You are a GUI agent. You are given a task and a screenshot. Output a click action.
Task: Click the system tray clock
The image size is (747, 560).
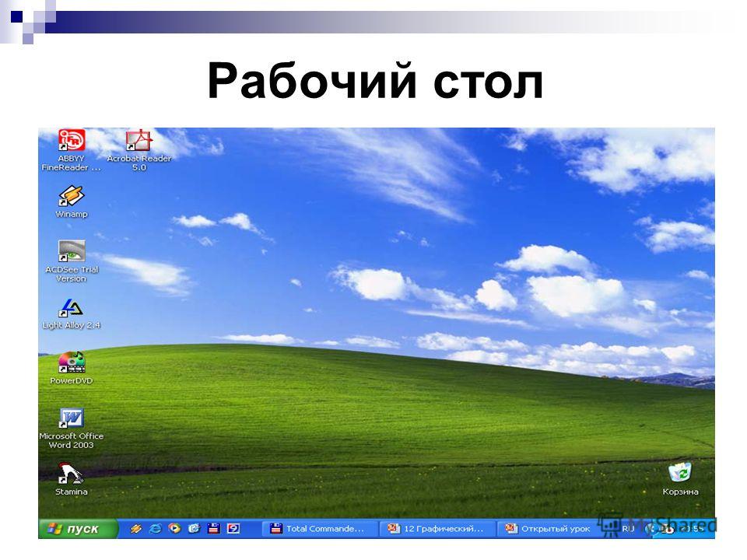691,529
